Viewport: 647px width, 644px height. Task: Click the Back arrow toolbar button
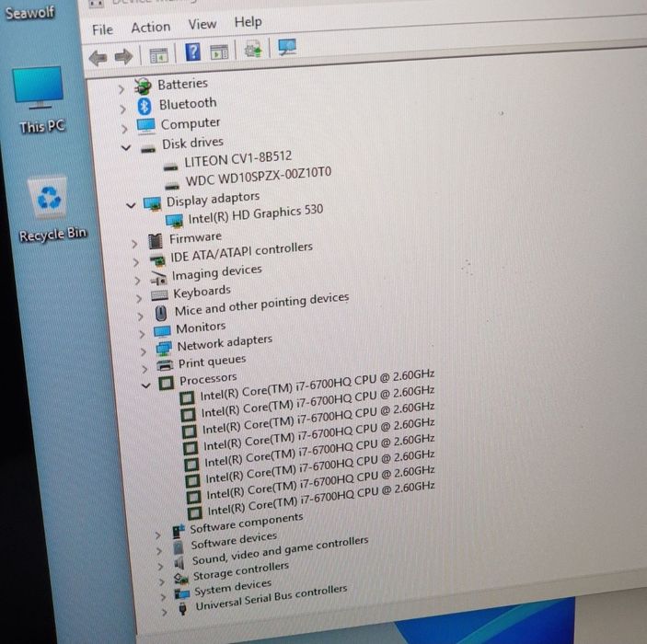[98, 58]
